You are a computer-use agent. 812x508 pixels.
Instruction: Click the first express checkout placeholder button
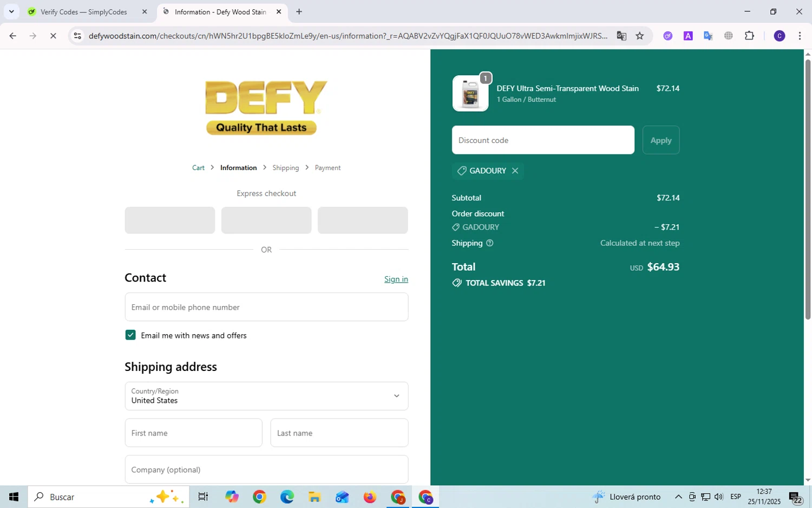[x=170, y=220]
